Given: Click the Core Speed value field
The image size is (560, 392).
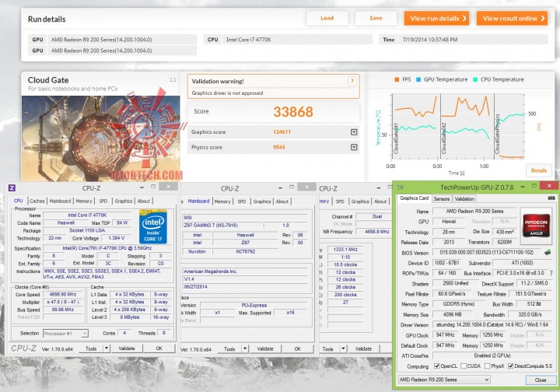Looking at the screenshot, I should (64, 295).
